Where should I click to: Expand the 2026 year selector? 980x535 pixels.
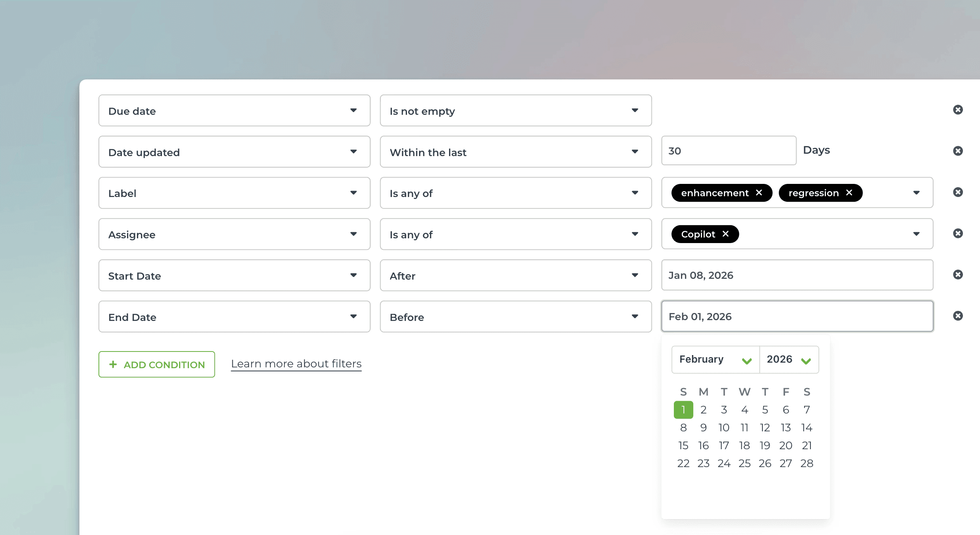[x=806, y=360]
